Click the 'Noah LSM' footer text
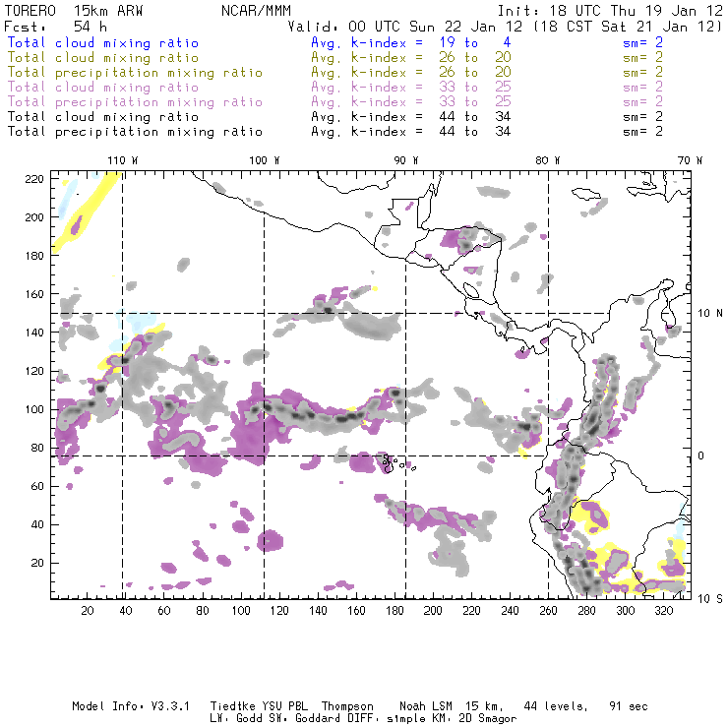The image size is (728, 728). 426,706
